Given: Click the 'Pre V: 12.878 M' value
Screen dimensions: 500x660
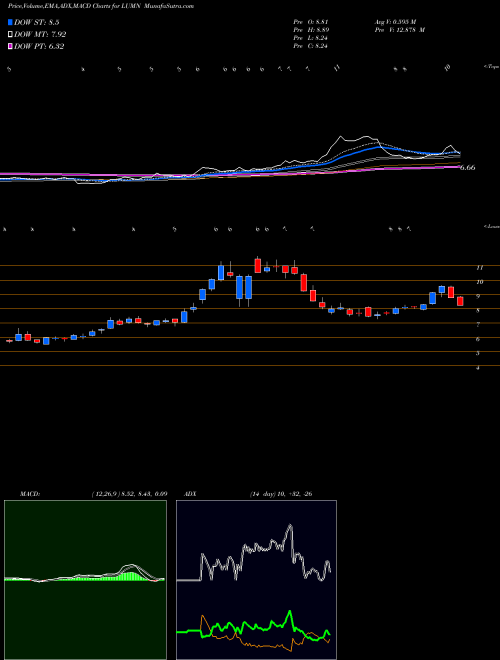Looking at the screenshot, I should pyautogui.click(x=399, y=29).
